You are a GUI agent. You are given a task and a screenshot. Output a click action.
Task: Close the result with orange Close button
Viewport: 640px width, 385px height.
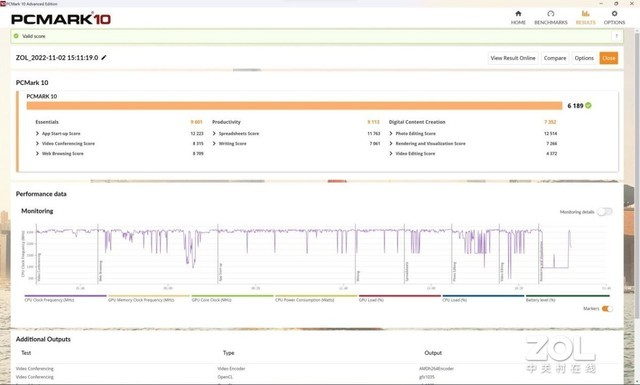[x=608, y=58]
